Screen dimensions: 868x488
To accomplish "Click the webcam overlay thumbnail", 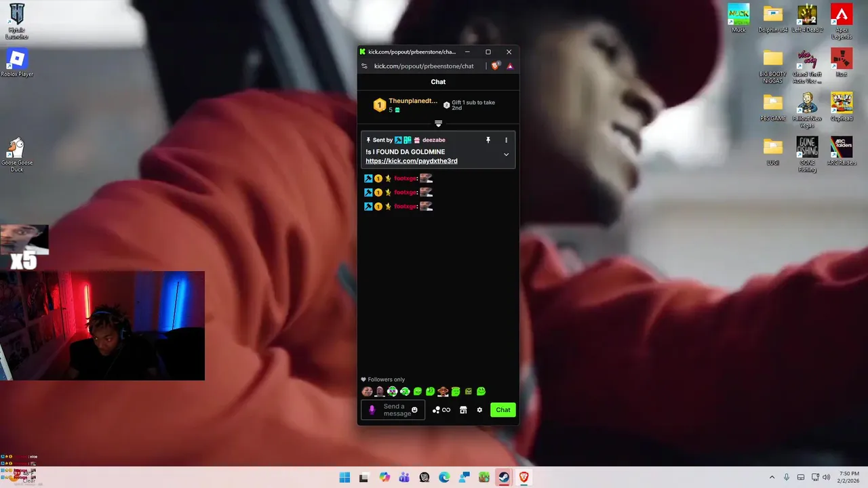I will click(102, 325).
